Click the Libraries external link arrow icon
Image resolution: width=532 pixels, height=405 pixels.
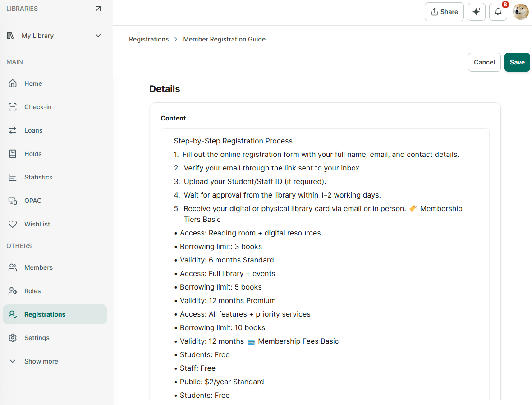[98, 9]
